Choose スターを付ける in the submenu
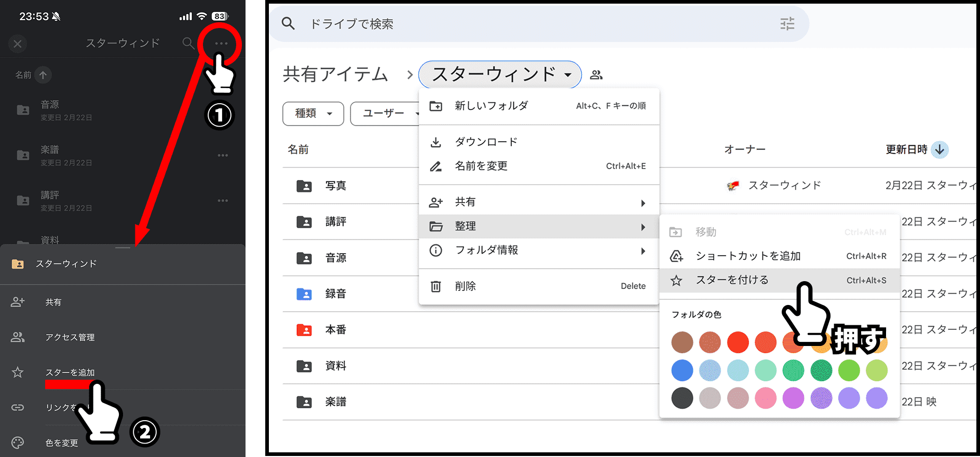 (732, 280)
